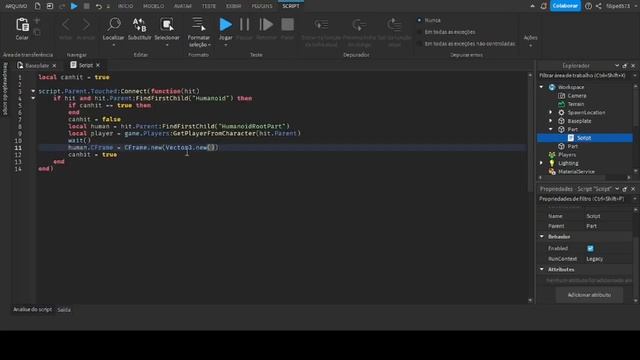Toggle the Enabled checkbox in Properties

point(590,248)
